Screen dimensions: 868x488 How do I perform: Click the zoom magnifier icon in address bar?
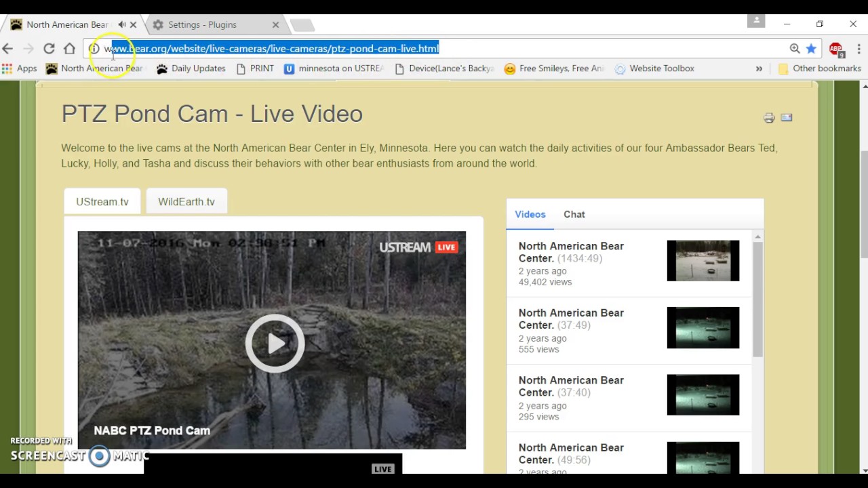(795, 48)
